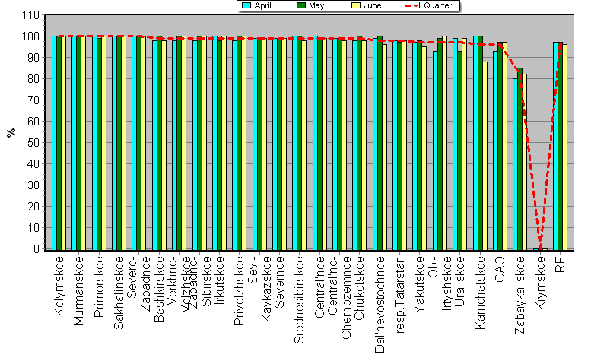Click the 0 y-axis value

point(37,249)
